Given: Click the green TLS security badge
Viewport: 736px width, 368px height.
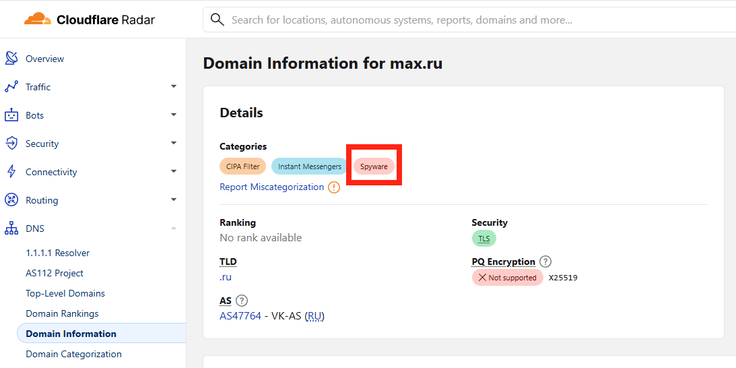Looking at the screenshot, I should click(x=483, y=239).
